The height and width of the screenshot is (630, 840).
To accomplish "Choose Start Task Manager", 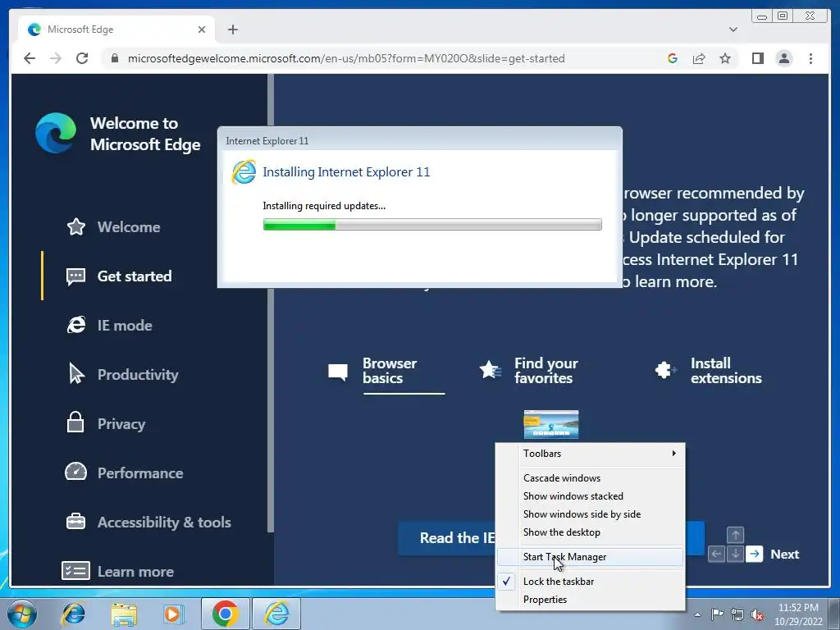I will pyautogui.click(x=591, y=557).
